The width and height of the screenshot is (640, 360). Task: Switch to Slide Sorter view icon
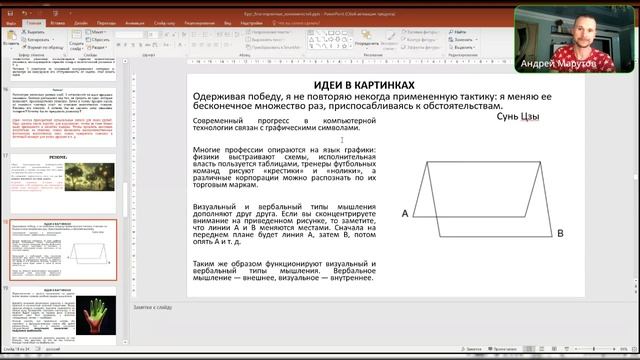pyautogui.click(x=542, y=349)
